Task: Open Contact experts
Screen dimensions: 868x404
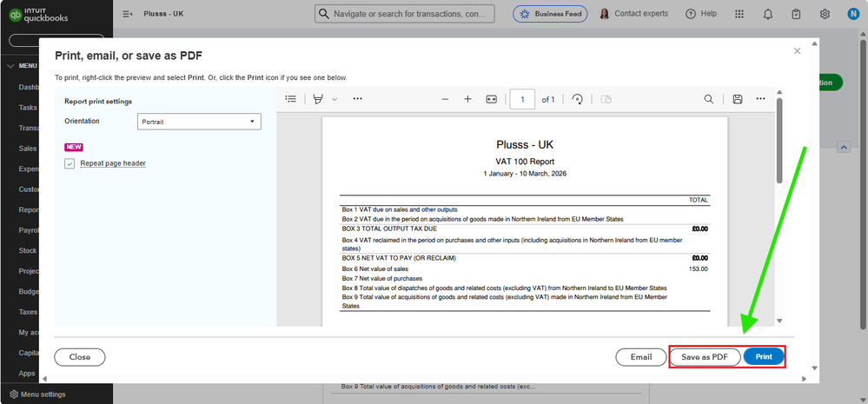Action: tap(634, 14)
